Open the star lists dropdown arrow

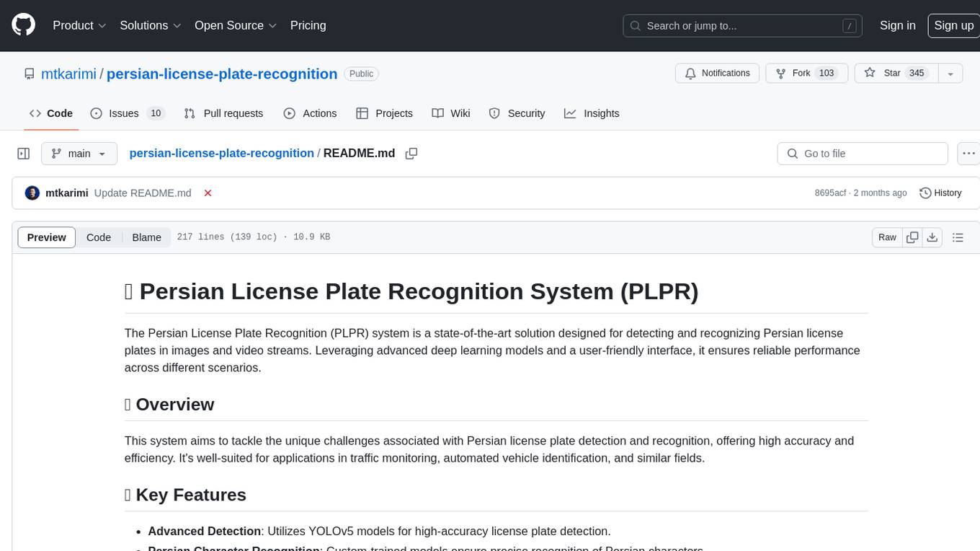(950, 74)
